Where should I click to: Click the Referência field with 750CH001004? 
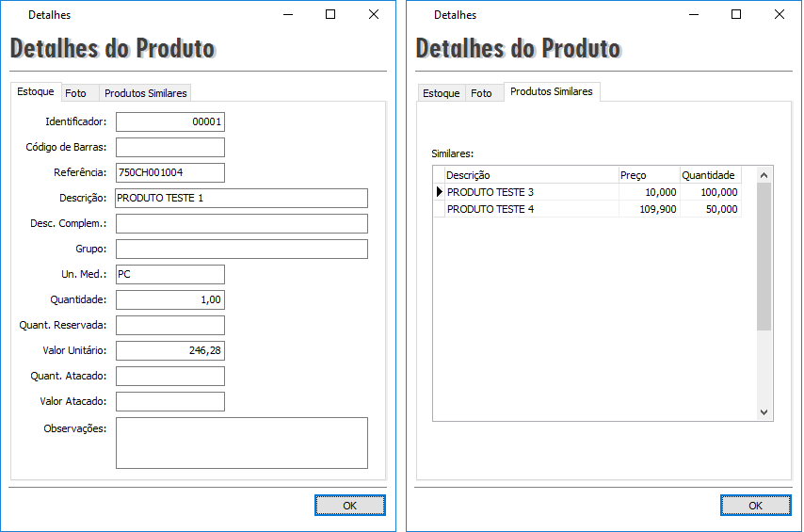coord(170,172)
